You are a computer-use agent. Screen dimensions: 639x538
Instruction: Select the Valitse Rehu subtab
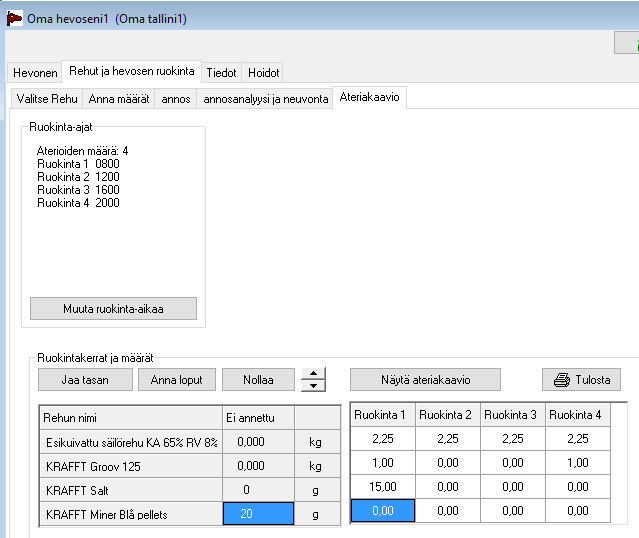click(x=47, y=99)
